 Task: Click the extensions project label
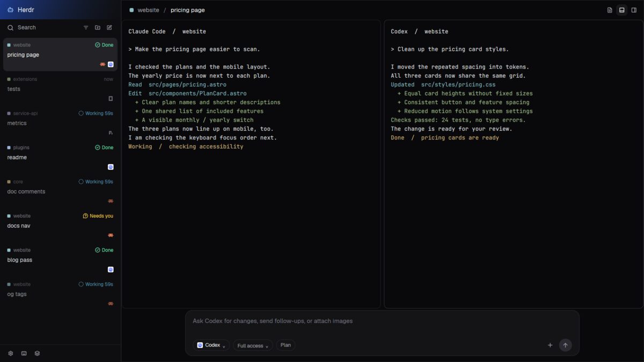point(25,79)
